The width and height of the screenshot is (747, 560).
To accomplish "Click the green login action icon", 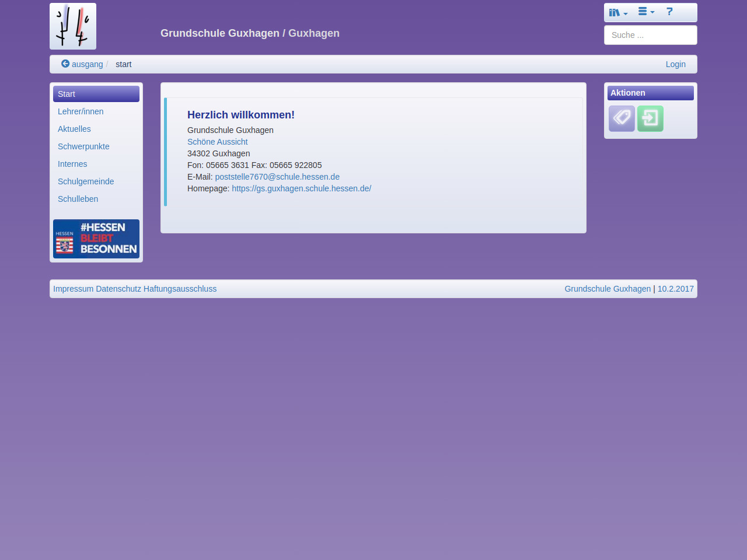I will [650, 118].
